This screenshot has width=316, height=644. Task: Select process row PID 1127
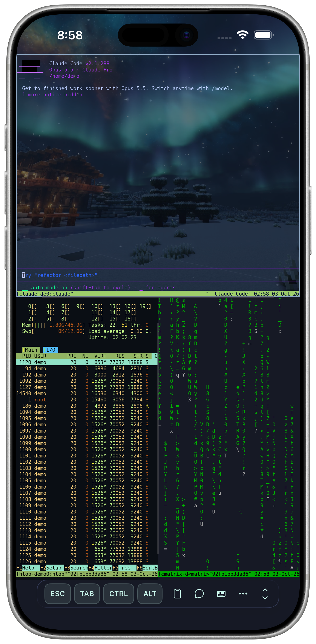87,387
